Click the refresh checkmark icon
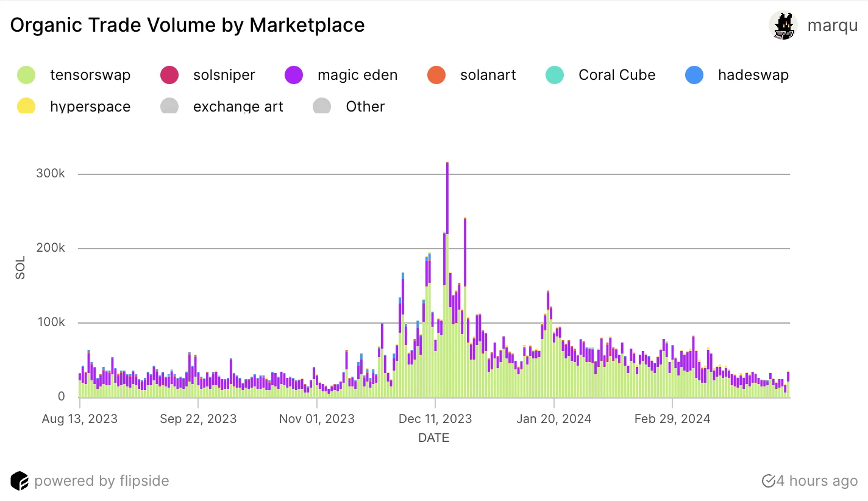Screen dimensions: 868x501 (x=768, y=481)
